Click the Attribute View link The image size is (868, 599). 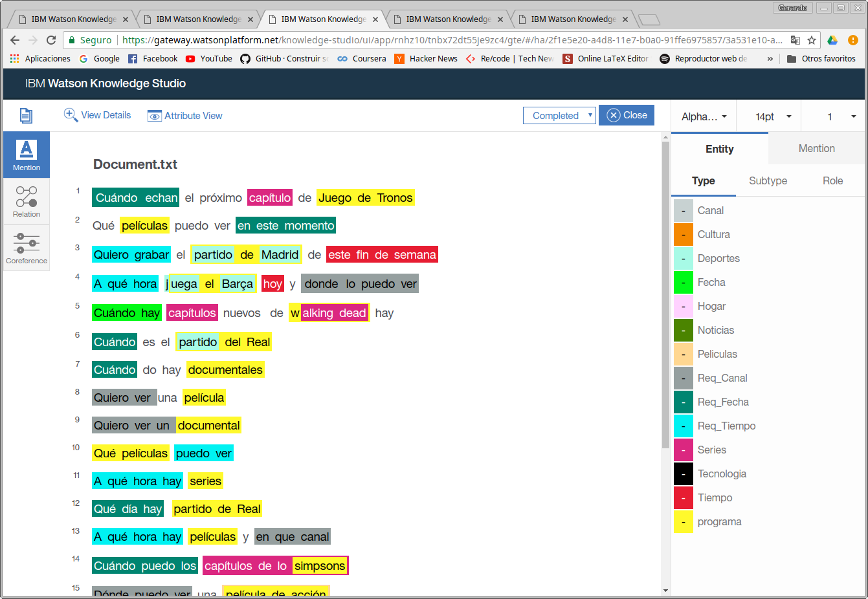194,116
